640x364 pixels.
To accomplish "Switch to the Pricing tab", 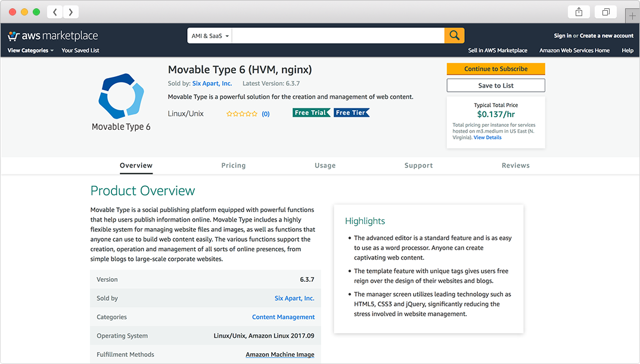I will point(234,165).
